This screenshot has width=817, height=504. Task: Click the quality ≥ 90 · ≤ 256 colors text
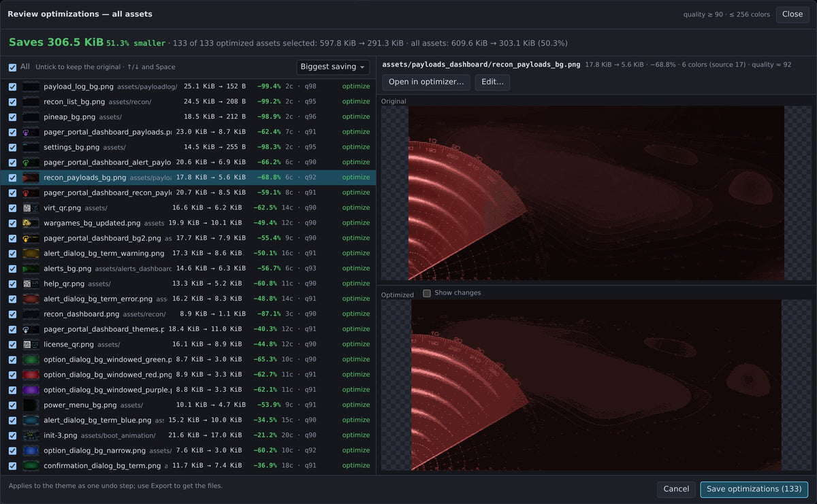point(726,14)
